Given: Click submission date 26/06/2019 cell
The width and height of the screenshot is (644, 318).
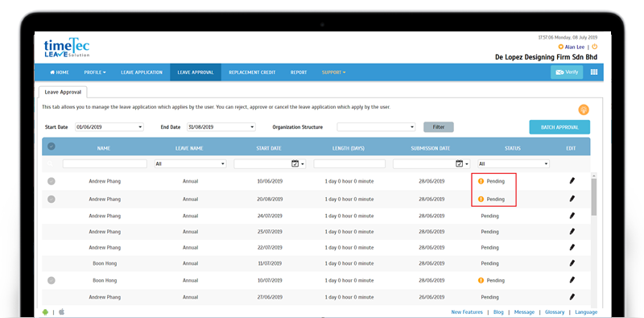Looking at the screenshot, I should tap(431, 296).
